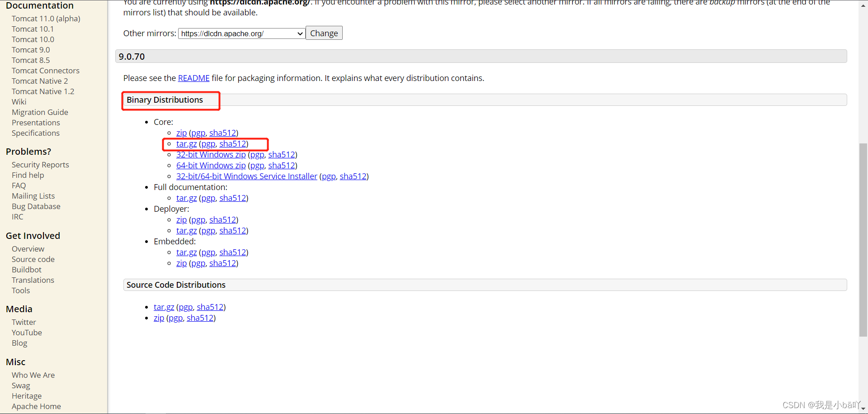
Task: Open the Migration Guide
Action: (40, 112)
